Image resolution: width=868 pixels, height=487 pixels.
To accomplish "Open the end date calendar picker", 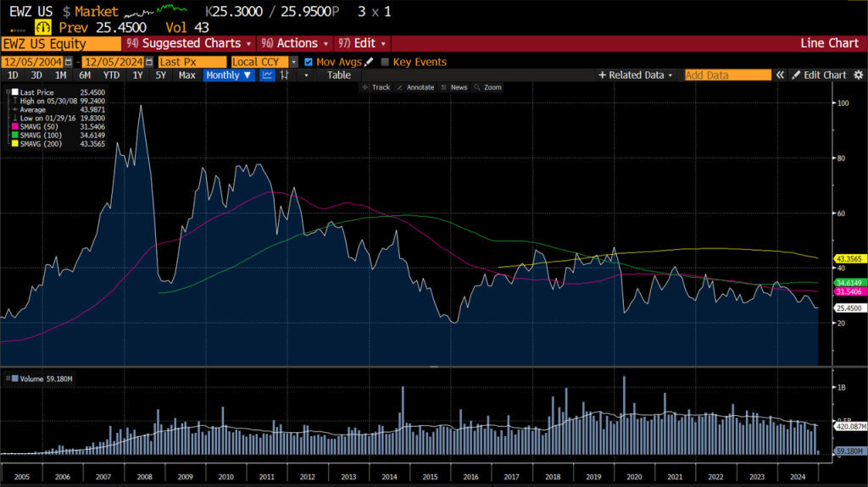I will click(x=149, y=62).
